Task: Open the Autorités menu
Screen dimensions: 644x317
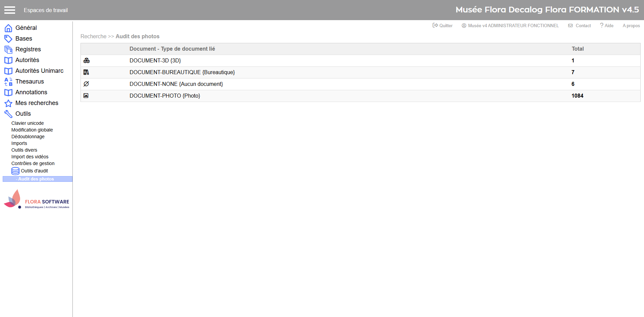Action: coord(27,60)
